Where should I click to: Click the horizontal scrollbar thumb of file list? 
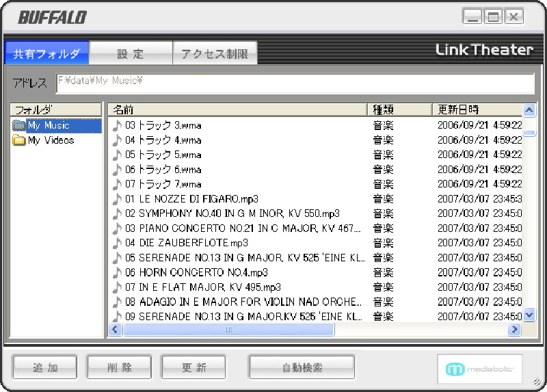point(228,330)
